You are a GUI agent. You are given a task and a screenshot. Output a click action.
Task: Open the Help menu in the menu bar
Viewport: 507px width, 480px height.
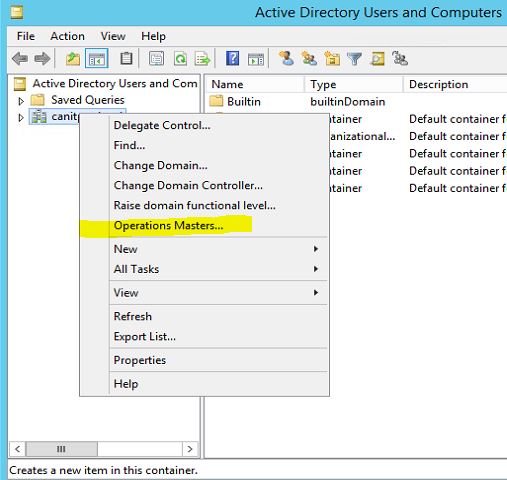(153, 36)
